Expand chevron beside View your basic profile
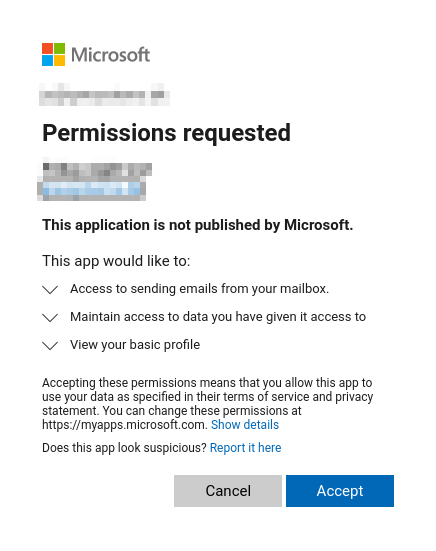This screenshot has height=551, width=436. (x=50, y=346)
